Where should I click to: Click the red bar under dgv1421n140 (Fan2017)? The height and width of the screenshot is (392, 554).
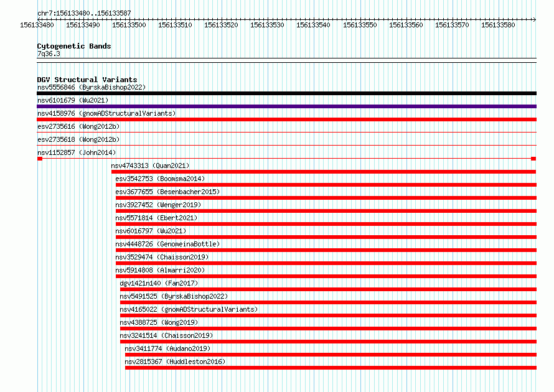coord(328,289)
